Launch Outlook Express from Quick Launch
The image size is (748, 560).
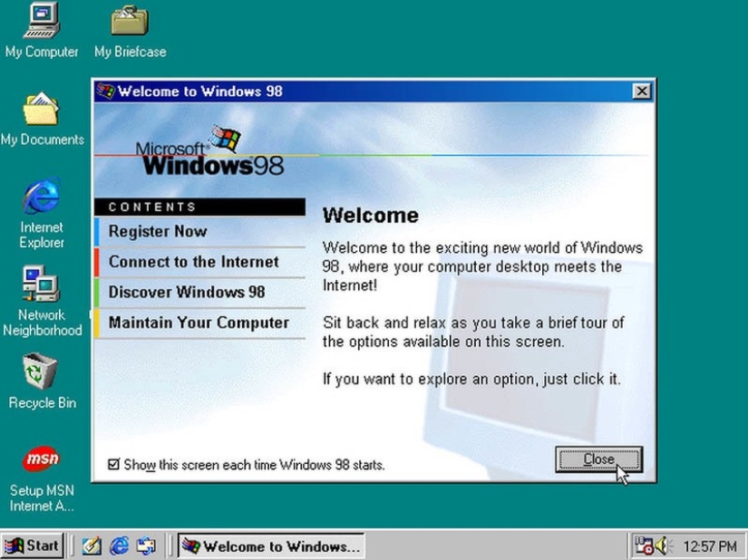coord(146,546)
